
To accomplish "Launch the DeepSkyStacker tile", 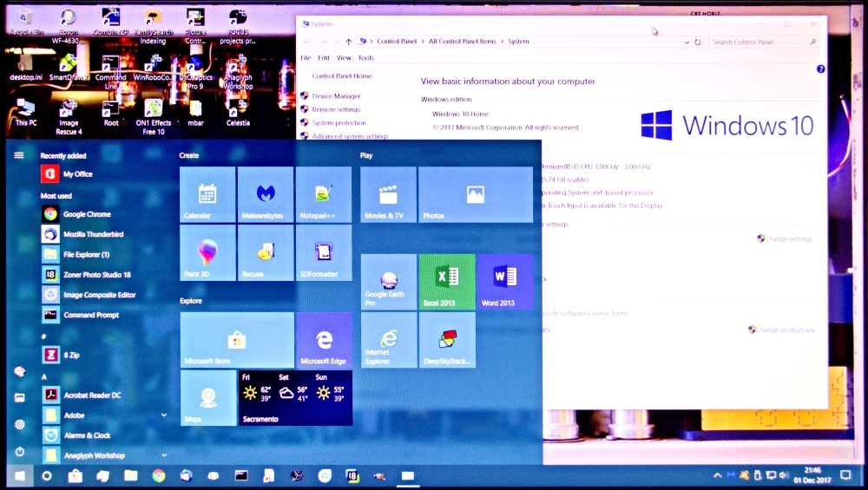I will 446,340.
